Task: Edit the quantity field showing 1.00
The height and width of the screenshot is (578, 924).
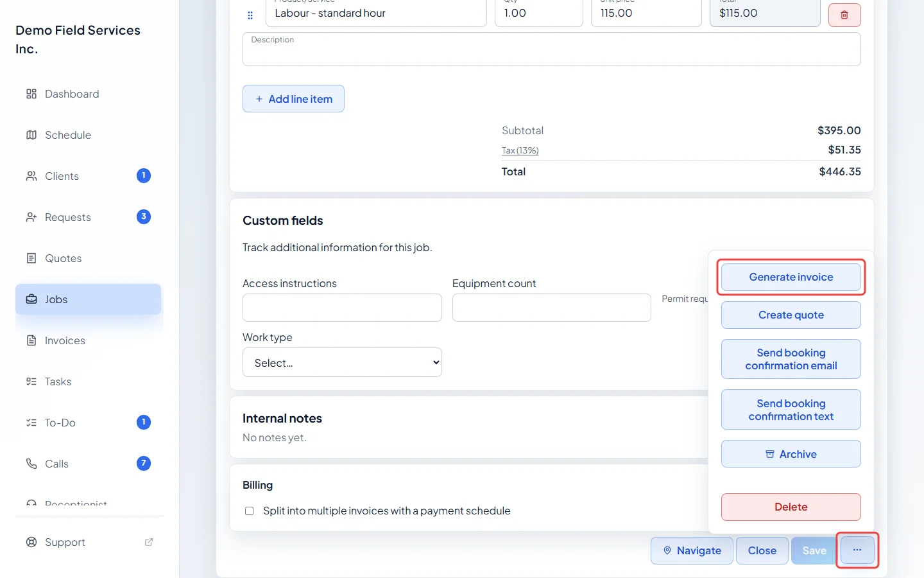Action: coord(539,13)
